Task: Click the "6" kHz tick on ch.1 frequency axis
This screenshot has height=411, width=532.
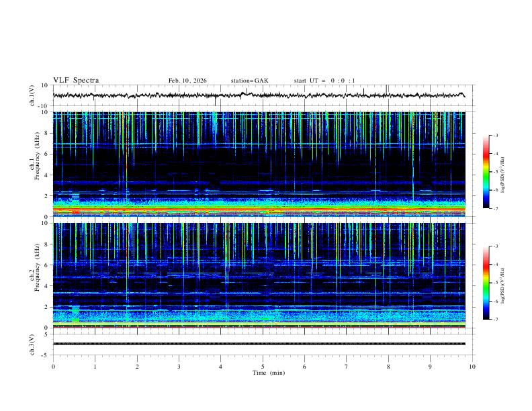Action: 46,154
